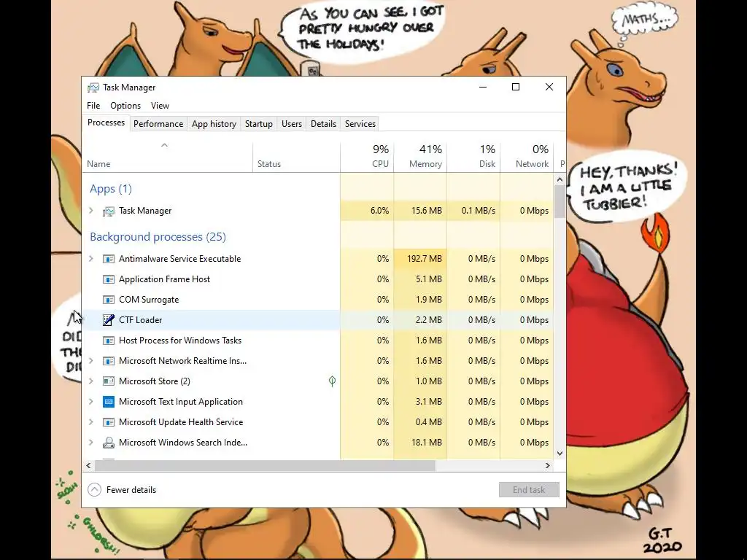Sort processes by Network column
This screenshot has width=747, height=560.
(x=527, y=157)
